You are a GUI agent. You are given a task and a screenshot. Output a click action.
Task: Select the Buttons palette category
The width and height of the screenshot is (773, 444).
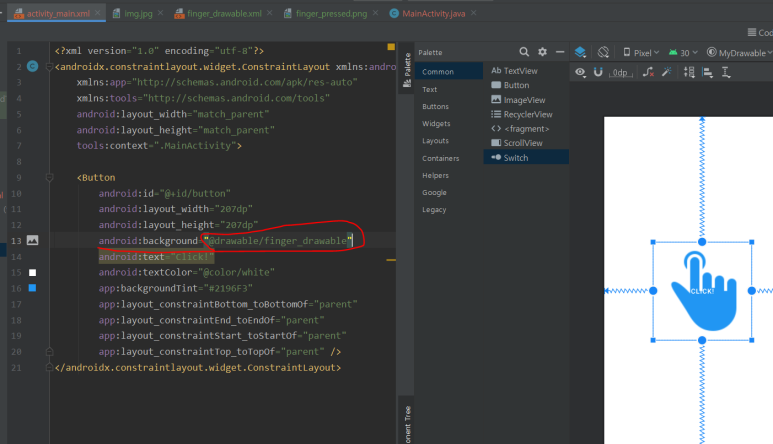click(435, 106)
